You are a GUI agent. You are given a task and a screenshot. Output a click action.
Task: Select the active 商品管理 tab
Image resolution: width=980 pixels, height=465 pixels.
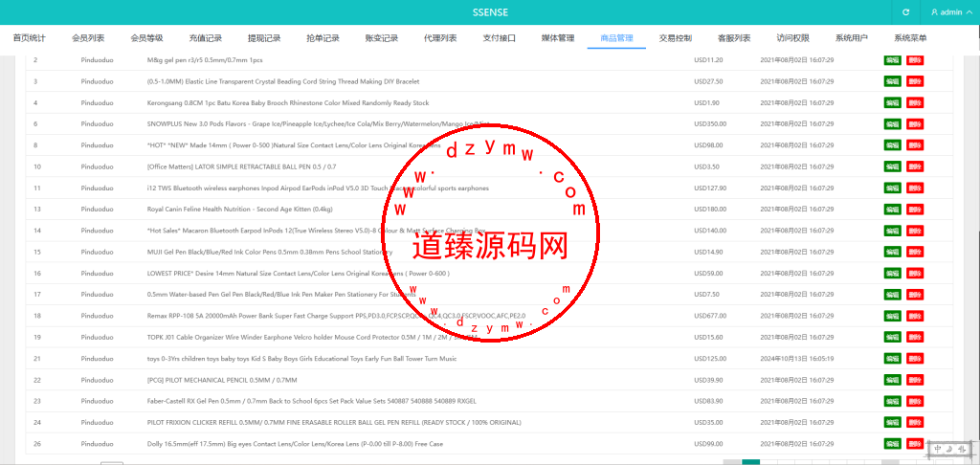(617, 38)
